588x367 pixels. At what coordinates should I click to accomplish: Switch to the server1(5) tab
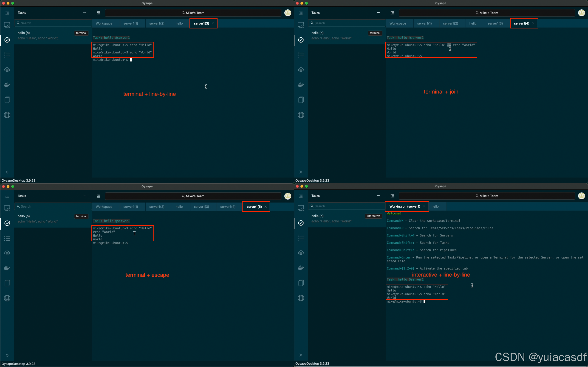254,207
